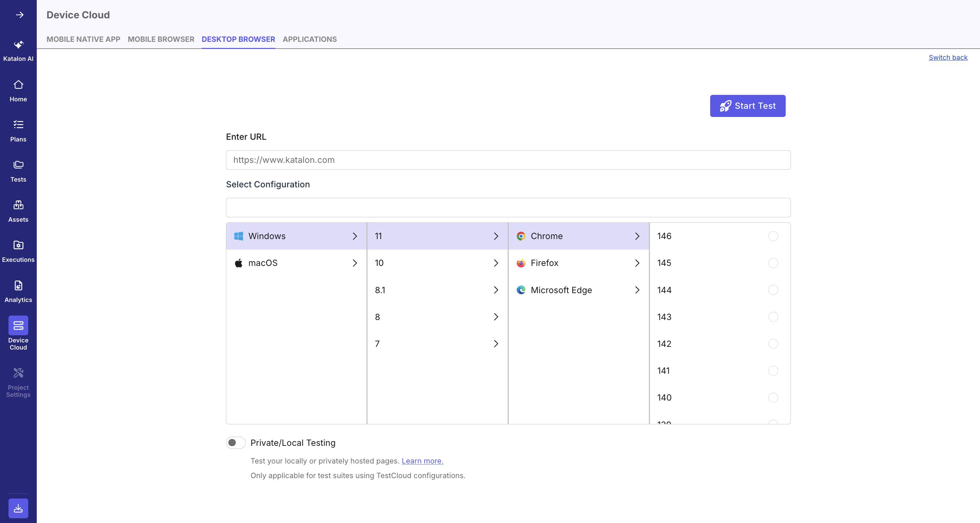980x523 pixels.
Task: Switch to the Mobile Native App tab
Action: (83, 39)
